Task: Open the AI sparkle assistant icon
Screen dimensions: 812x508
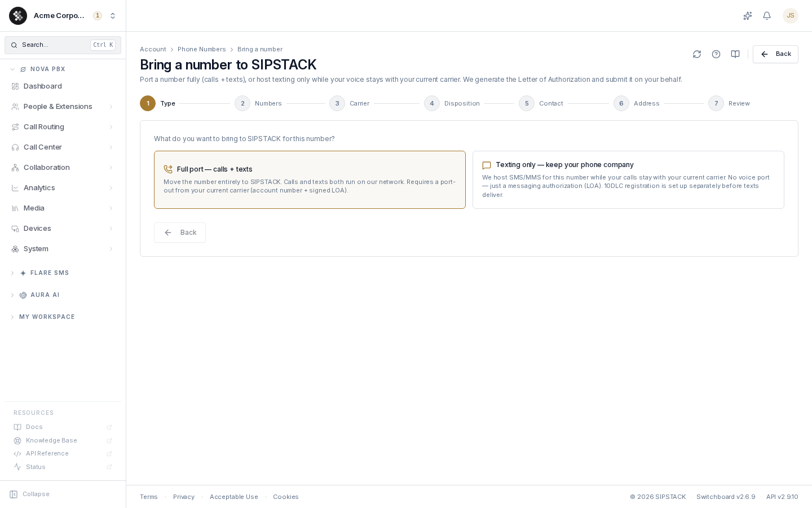Action: pos(748,16)
